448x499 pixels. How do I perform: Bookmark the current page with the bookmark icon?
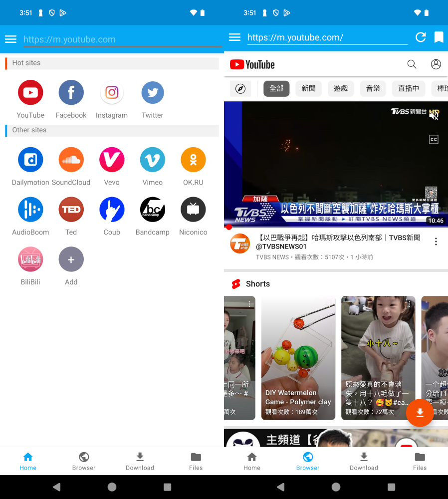(439, 37)
